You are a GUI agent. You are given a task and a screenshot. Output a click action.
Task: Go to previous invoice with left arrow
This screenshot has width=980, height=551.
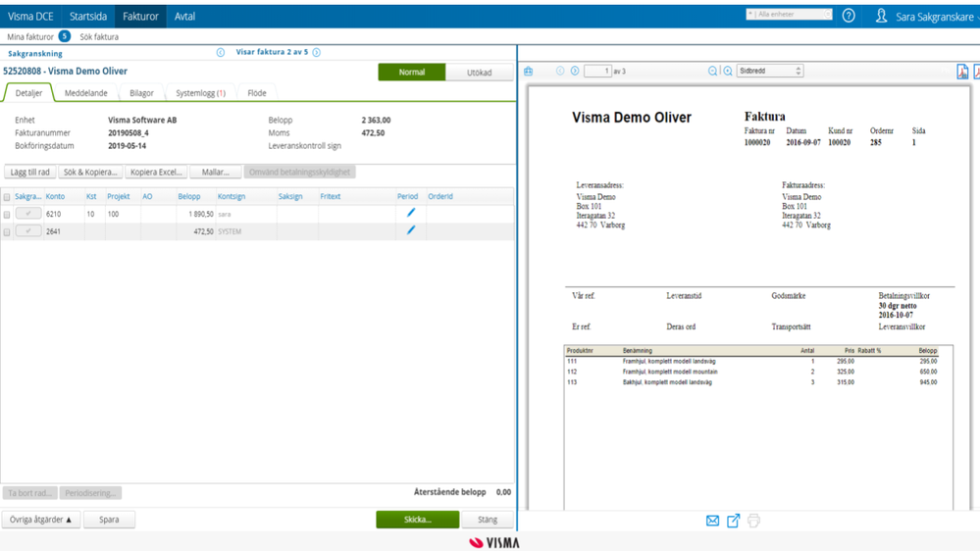[x=221, y=53]
